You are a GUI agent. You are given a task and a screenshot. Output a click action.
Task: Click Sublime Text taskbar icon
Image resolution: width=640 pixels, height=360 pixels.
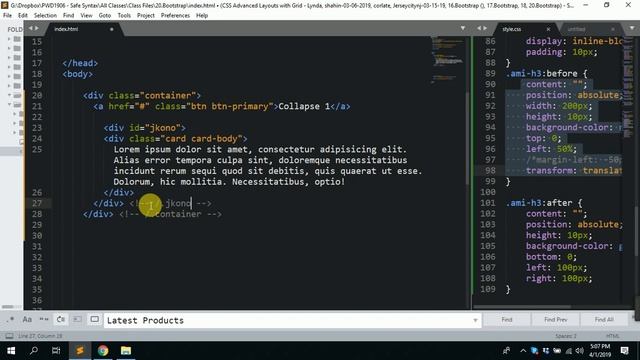(x=80, y=351)
